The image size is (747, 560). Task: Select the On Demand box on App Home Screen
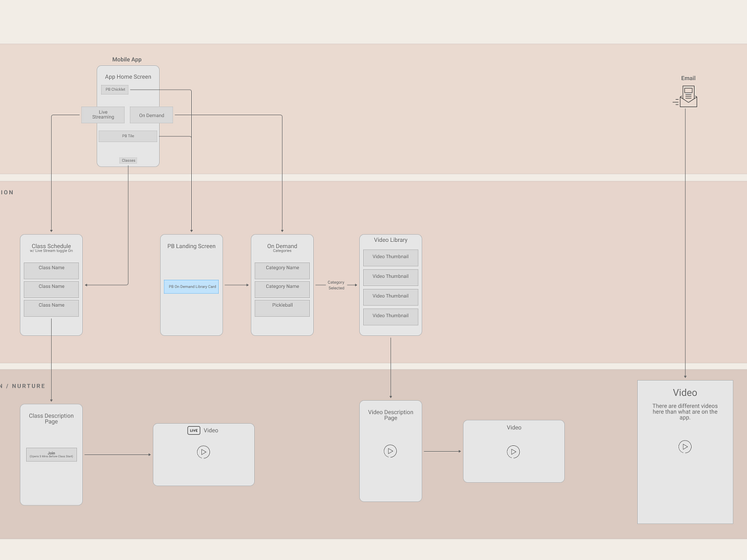click(x=152, y=115)
